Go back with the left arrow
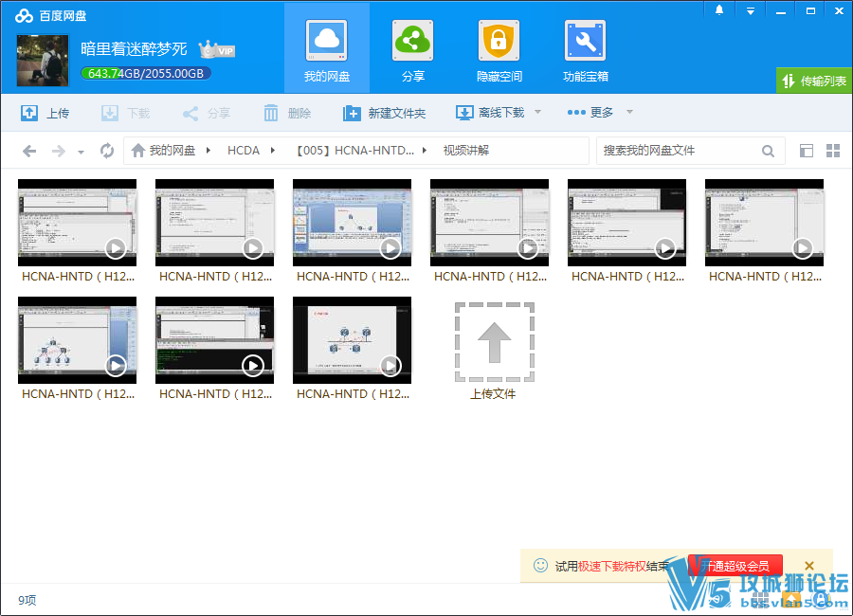The width and height of the screenshot is (853, 616). point(29,151)
